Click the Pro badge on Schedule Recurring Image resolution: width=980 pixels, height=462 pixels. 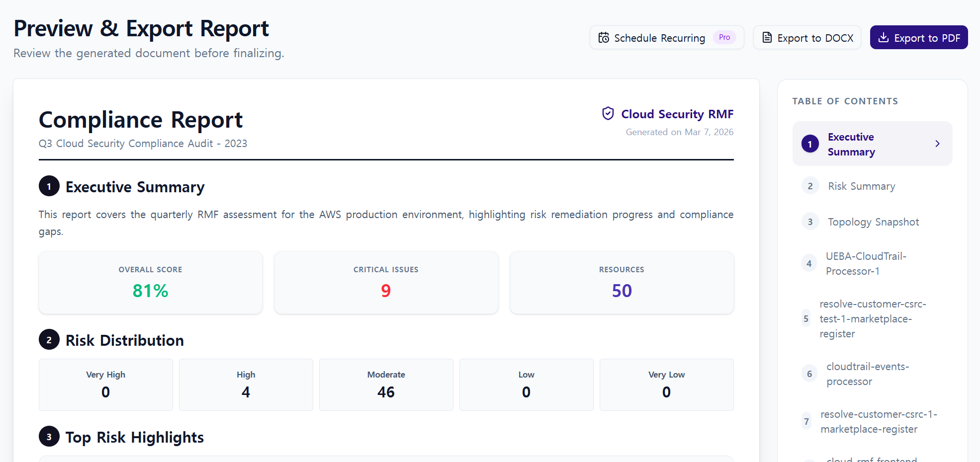[724, 37]
